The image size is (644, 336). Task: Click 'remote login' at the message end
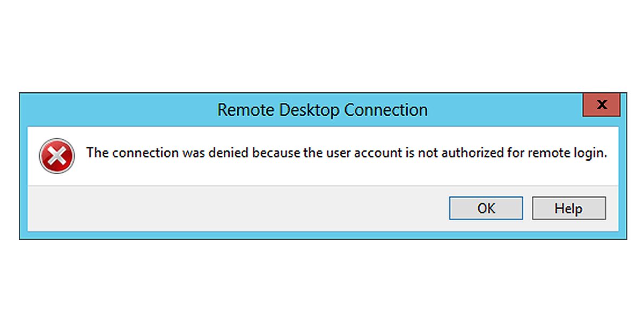tap(567, 153)
